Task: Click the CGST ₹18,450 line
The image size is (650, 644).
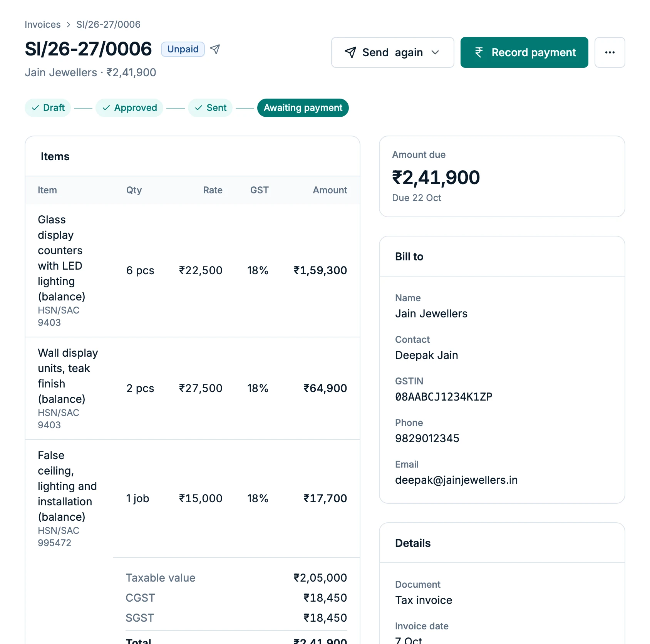Action: (236, 598)
